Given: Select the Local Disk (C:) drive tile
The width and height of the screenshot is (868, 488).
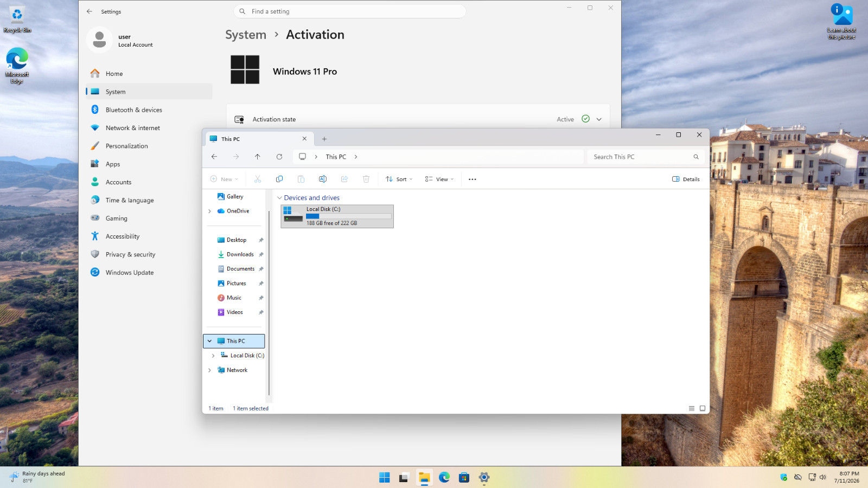Looking at the screenshot, I should [x=337, y=216].
